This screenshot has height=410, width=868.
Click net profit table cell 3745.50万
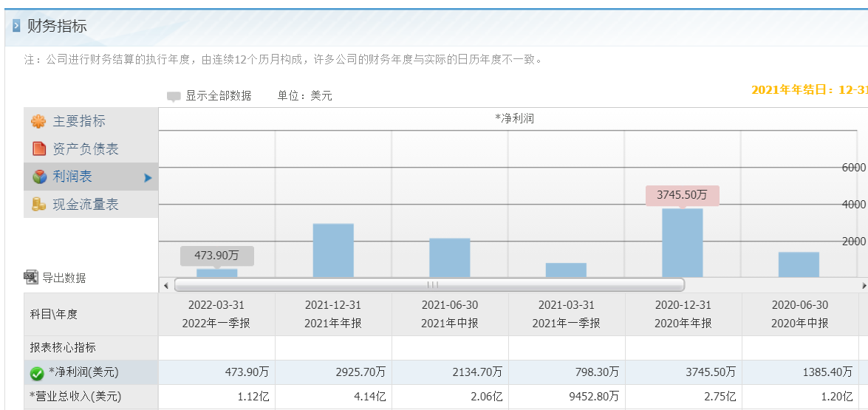(683, 372)
